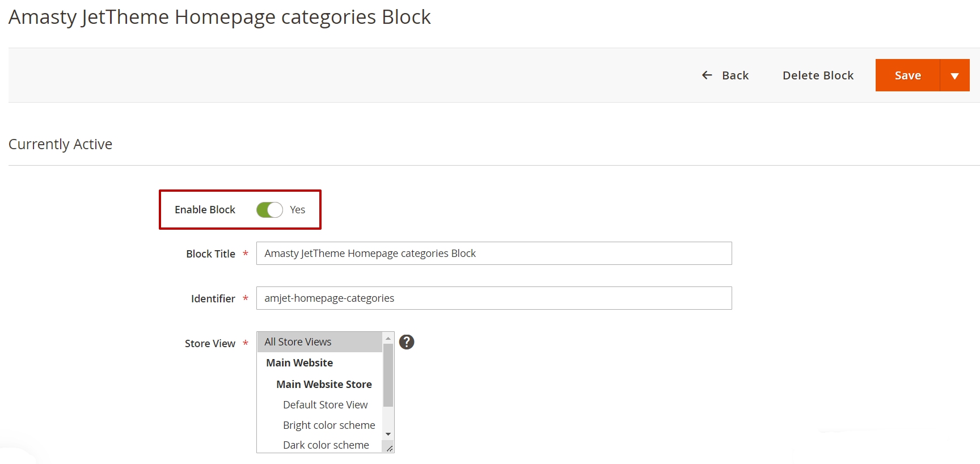Click the Store View list scroll-down arrow

point(388,434)
